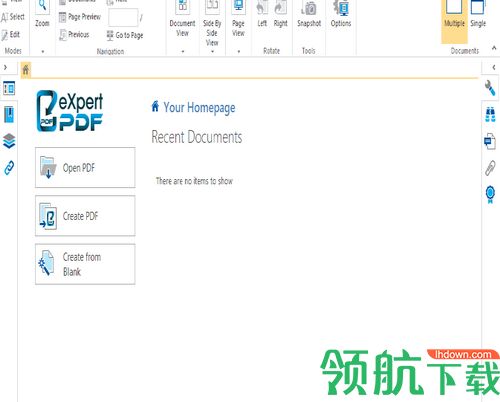Focus the page number input field
The image size is (500, 402).
[123, 18]
